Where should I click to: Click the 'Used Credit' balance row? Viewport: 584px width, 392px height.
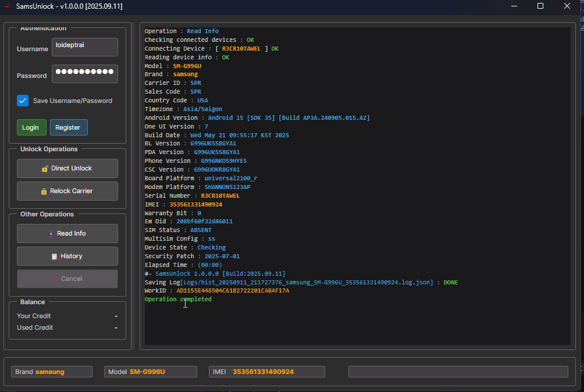click(67, 327)
